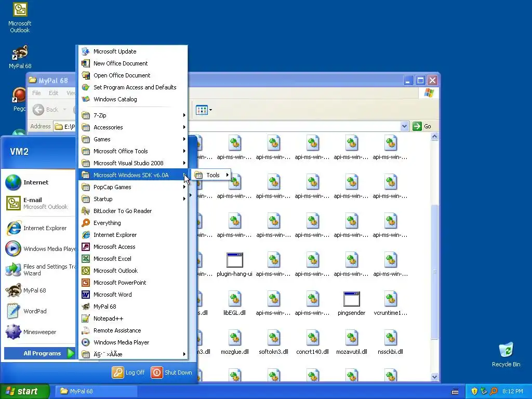532x399 pixels.
Task: Launch Microsoft PowerPoint
Action: coord(133,283)
